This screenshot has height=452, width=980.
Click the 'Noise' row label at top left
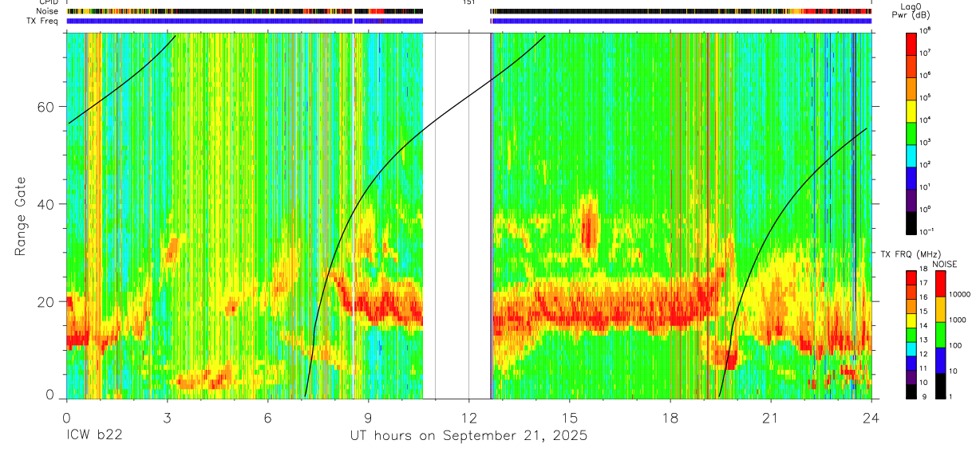(46, 12)
